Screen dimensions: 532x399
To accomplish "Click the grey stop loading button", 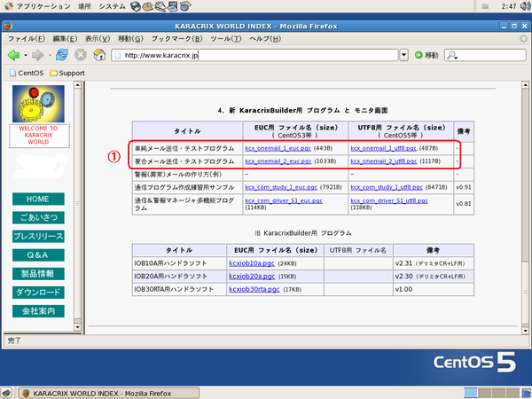I will click(81, 55).
